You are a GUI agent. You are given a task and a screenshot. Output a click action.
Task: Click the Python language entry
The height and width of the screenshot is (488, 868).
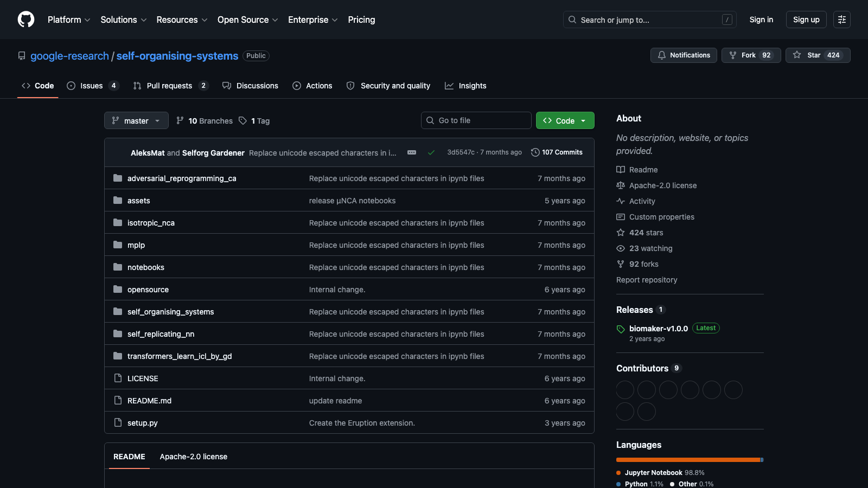(x=640, y=484)
